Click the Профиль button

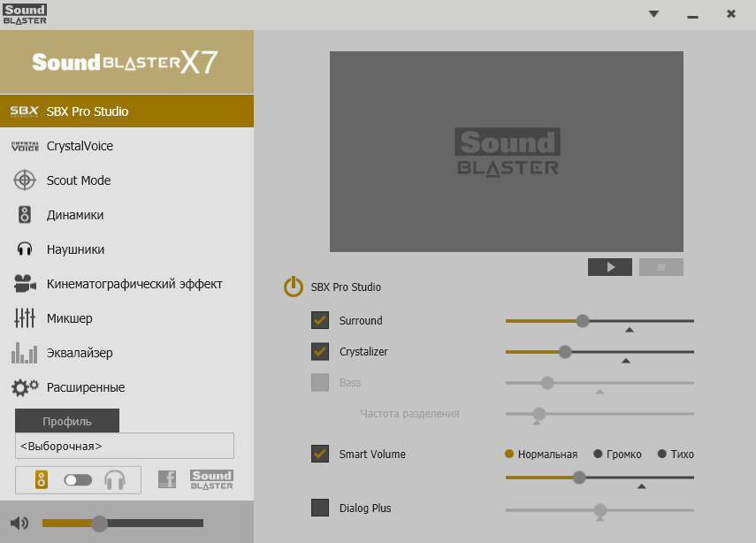67,421
